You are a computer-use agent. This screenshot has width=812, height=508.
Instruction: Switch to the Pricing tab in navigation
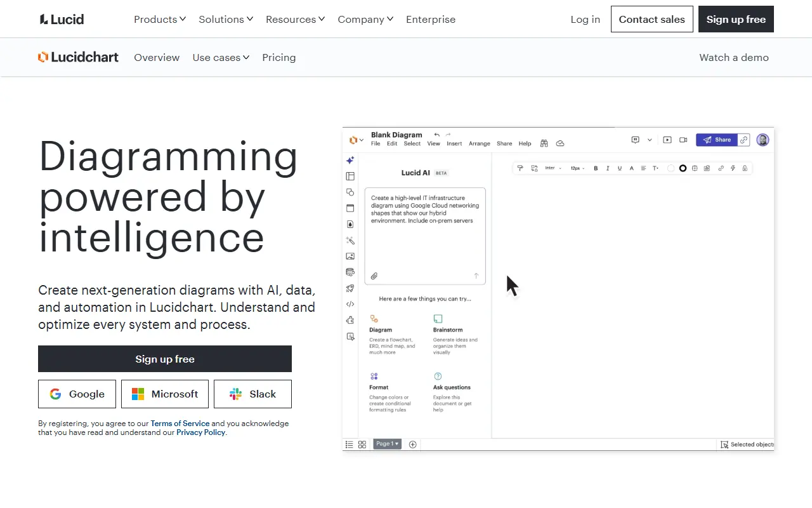tap(279, 57)
